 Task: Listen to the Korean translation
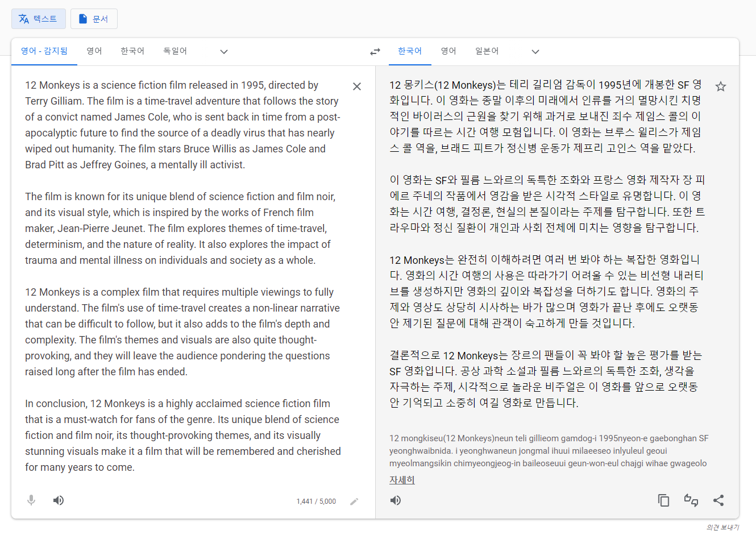(x=396, y=500)
